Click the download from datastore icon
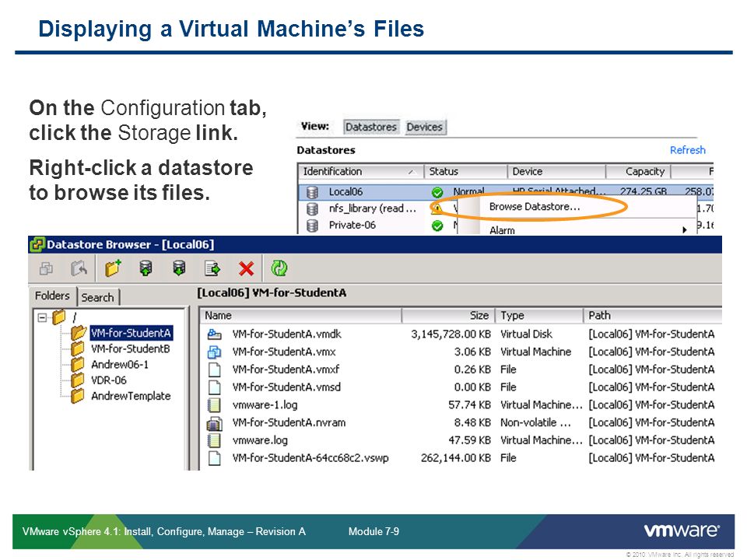Viewport: 747px width, 560px height. pos(179,268)
